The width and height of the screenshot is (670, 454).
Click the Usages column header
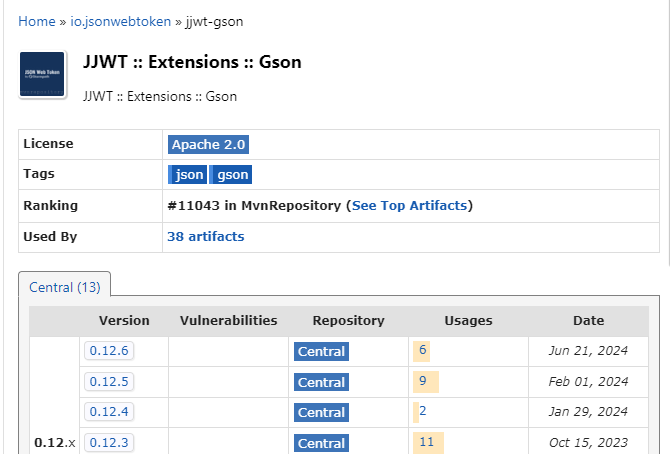tap(468, 321)
